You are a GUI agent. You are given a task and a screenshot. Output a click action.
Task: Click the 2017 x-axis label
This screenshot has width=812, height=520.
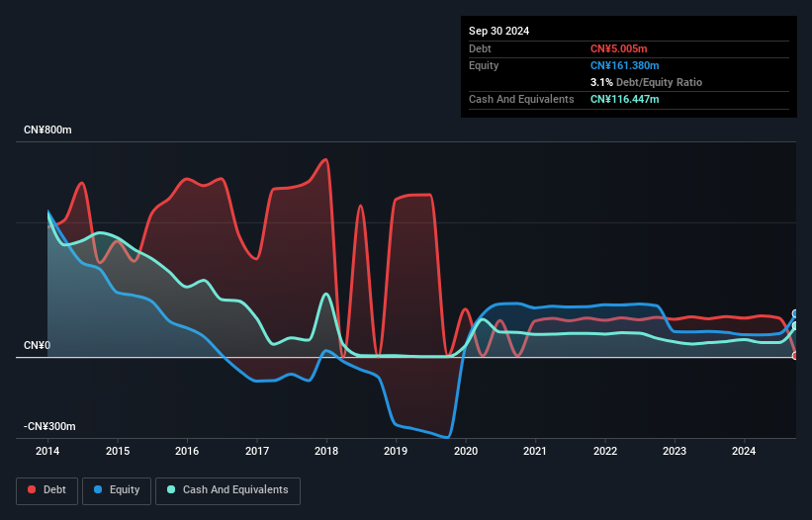pyautogui.click(x=257, y=451)
